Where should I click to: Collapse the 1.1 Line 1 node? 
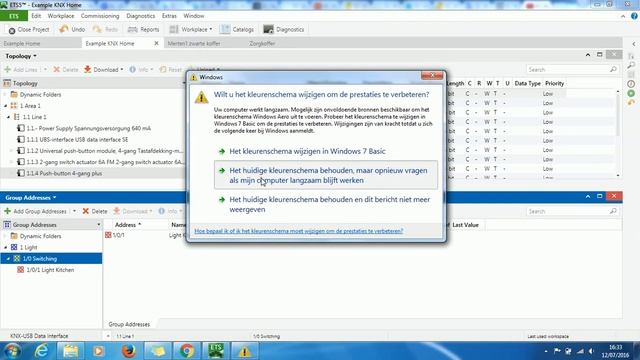click(8, 117)
